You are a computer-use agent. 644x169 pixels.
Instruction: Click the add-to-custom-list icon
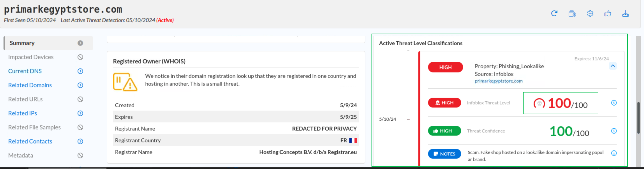pyautogui.click(x=572, y=13)
